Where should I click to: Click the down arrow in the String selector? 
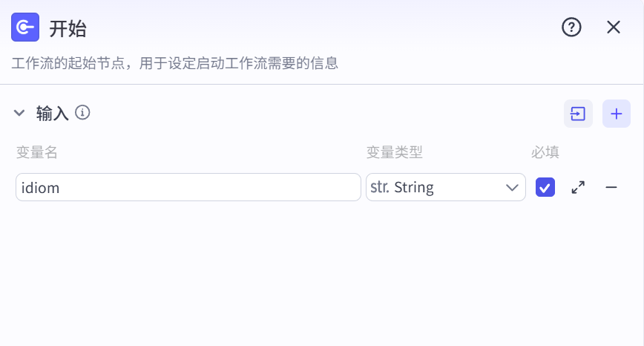[512, 188]
